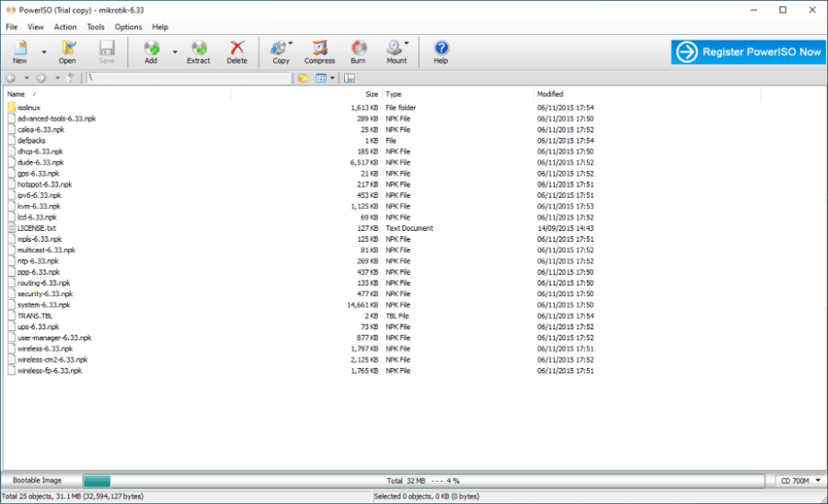Burn the image with the Burn icon
This screenshot has width=828, height=504.
tap(359, 48)
